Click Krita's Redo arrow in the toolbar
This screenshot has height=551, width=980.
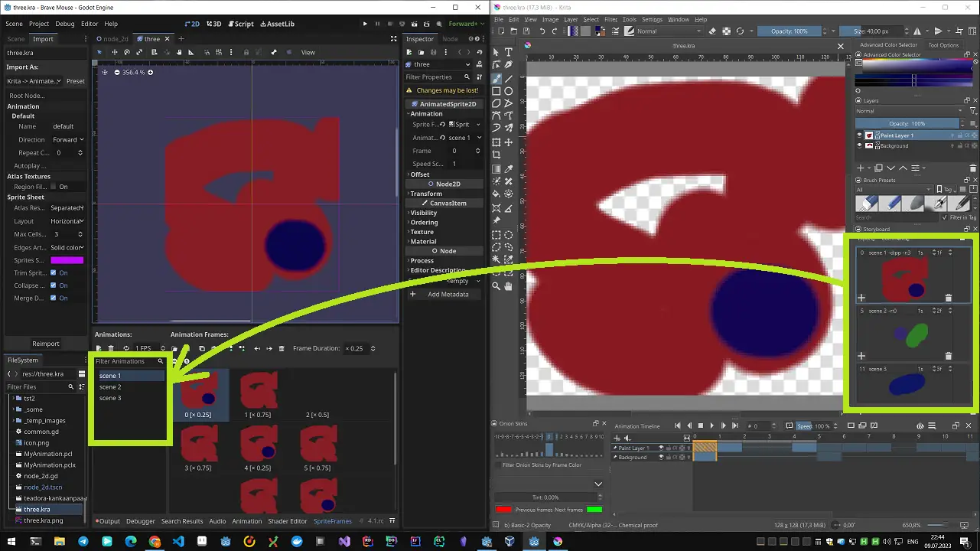click(555, 31)
